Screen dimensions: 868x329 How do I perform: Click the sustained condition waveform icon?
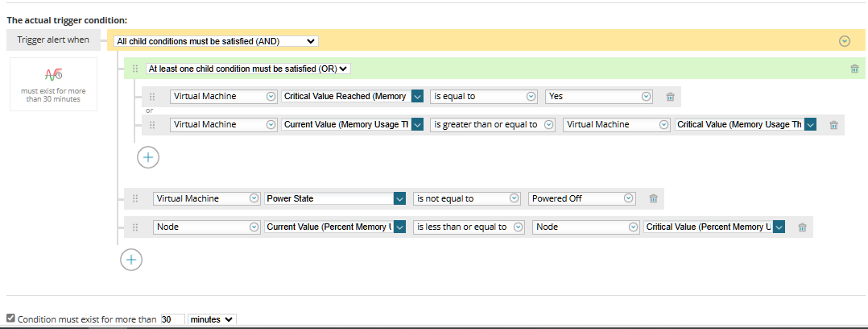(53, 75)
